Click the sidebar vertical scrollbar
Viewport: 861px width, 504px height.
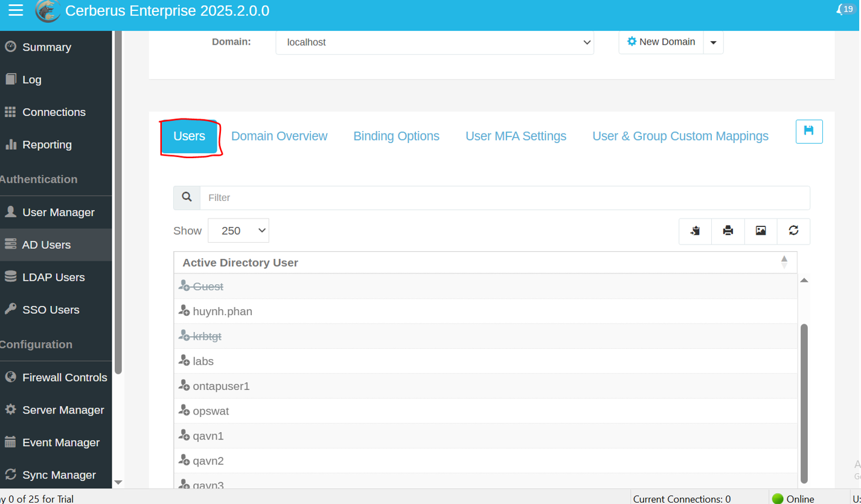pos(118,202)
